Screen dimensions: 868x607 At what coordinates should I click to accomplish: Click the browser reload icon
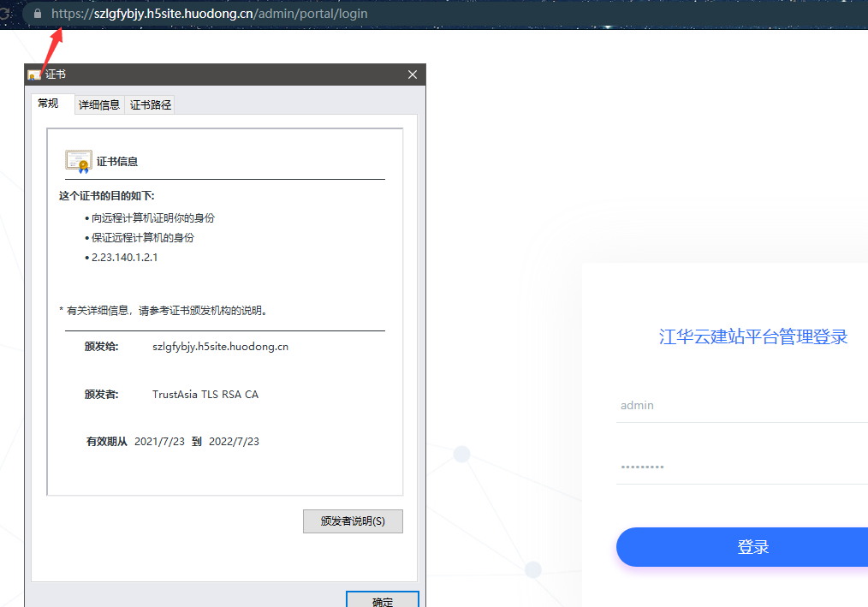5,14
